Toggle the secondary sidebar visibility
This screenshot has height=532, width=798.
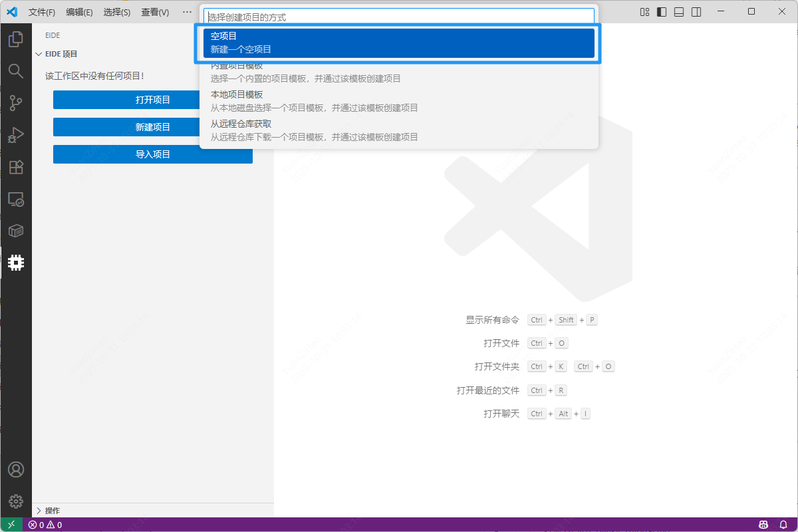coord(696,11)
